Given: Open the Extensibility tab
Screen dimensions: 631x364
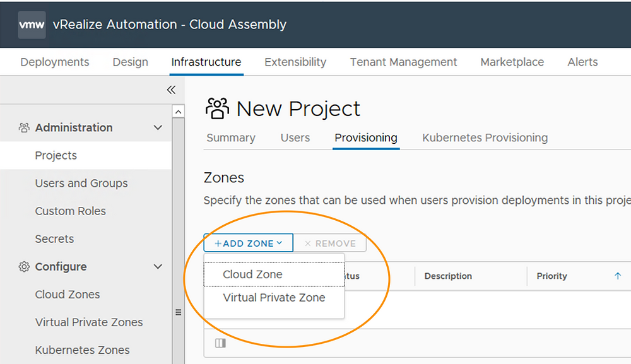Looking at the screenshot, I should (295, 62).
